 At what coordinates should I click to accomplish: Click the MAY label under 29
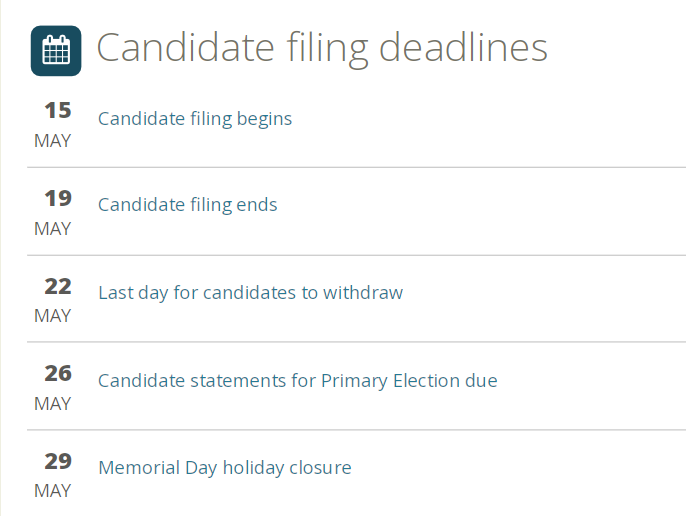[x=52, y=491]
